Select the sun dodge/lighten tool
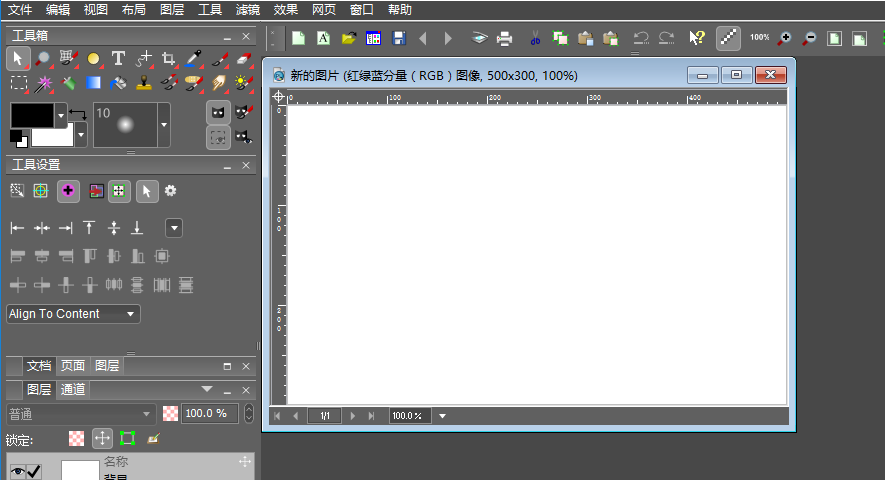Image resolution: width=885 pixels, height=480 pixels. click(244, 83)
